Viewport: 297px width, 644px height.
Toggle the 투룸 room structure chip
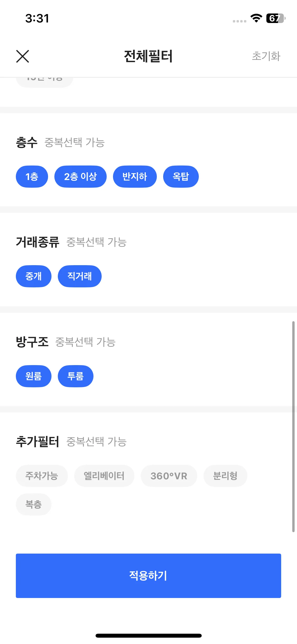pos(76,376)
